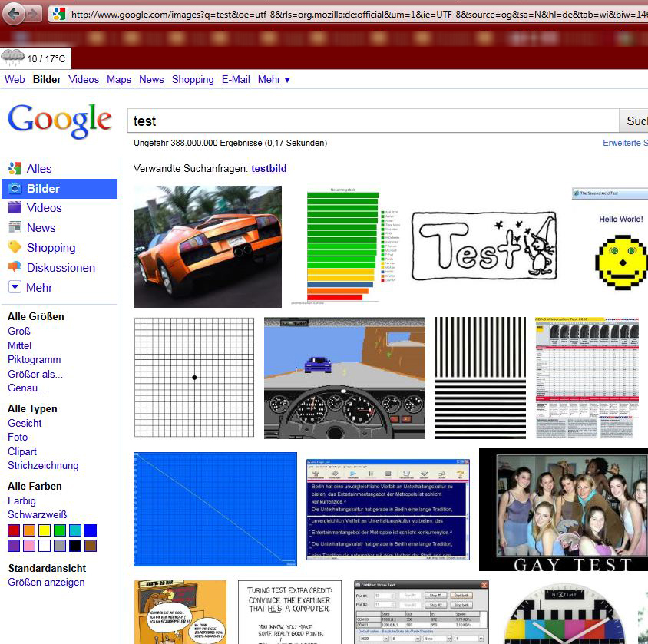Click the Google favicon in address bar

pos(59,15)
